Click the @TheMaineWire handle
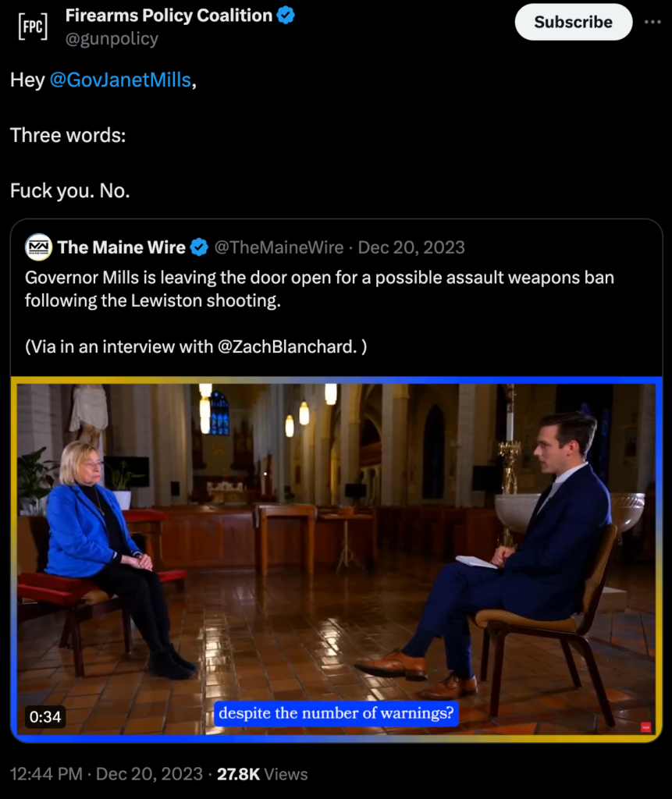This screenshot has height=799, width=672. coord(279,247)
